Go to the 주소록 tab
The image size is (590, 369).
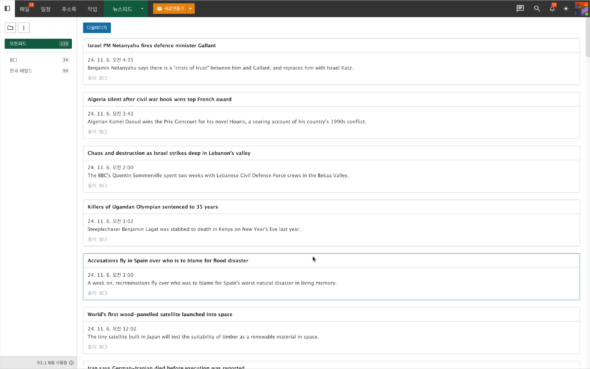69,9
